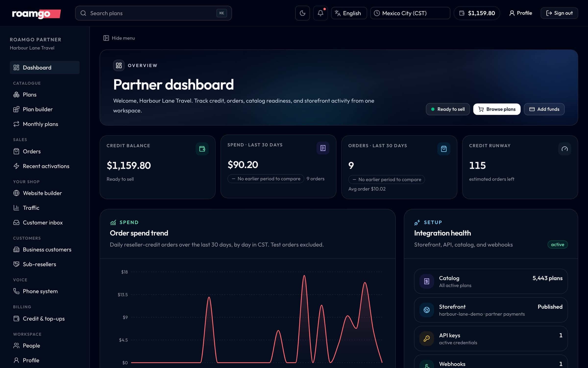Screen dimensions: 588x368
Task: Click the Plans cubes icon
Action: tap(16, 94)
